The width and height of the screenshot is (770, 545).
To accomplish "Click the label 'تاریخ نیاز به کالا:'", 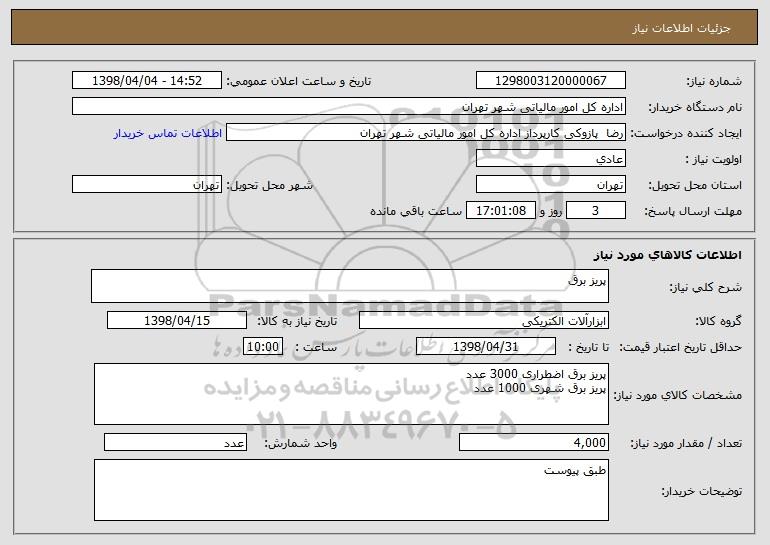I will coord(297,321).
